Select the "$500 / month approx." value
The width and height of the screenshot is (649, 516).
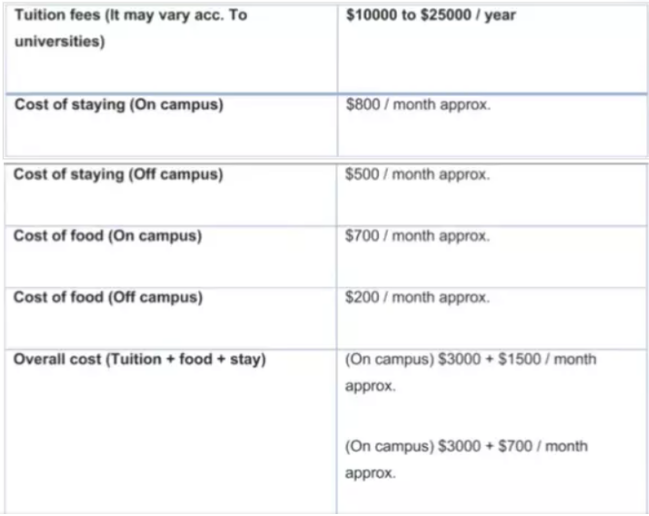pyautogui.click(x=417, y=174)
